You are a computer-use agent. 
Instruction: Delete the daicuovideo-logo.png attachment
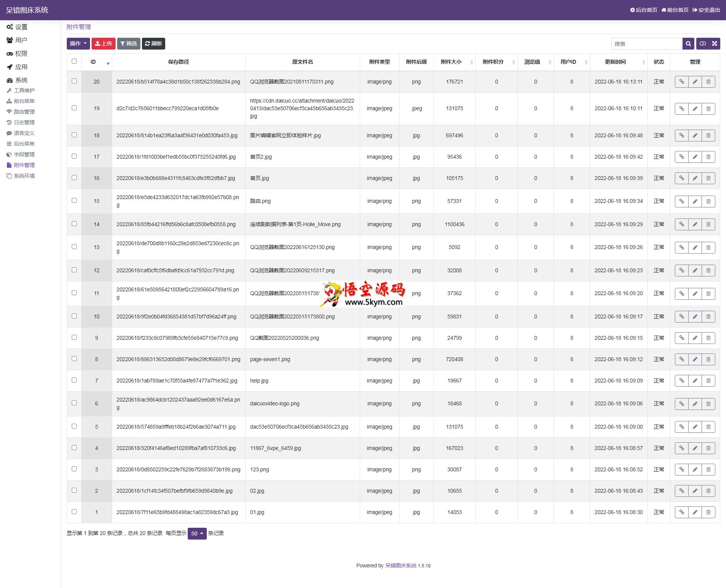coord(708,404)
